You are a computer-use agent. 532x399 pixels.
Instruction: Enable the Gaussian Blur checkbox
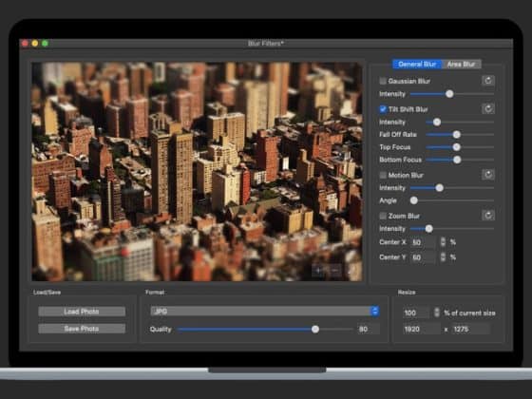[x=383, y=81]
